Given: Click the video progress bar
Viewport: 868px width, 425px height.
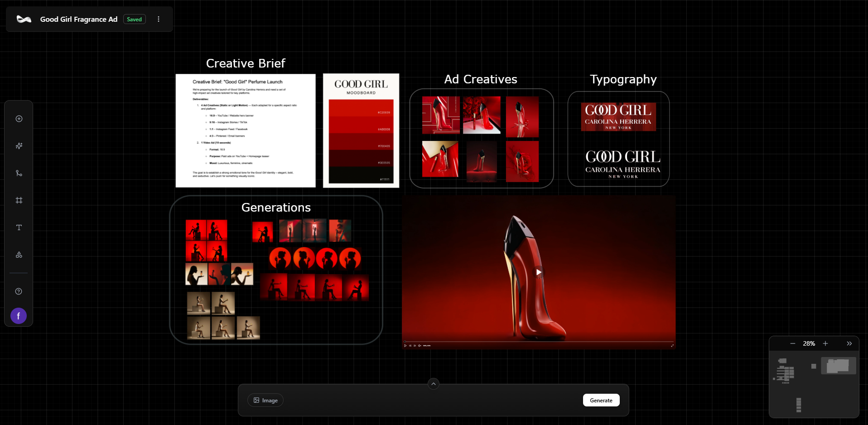Looking at the screenshot, I should point(539,342).
